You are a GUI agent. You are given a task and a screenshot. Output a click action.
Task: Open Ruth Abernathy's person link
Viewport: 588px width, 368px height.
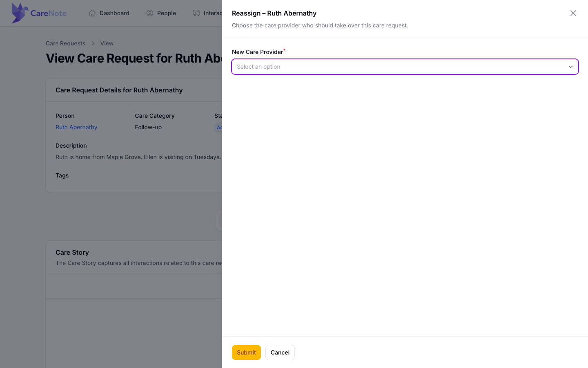[76, 127]
